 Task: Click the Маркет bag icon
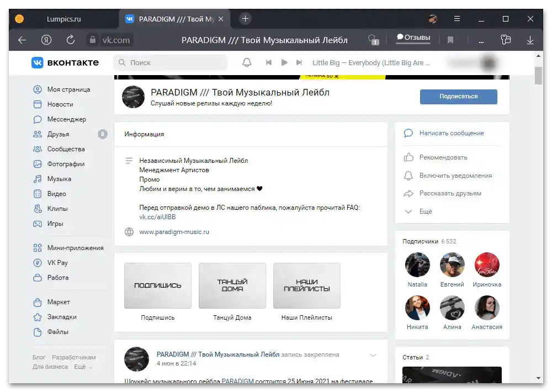coord(38,302)
